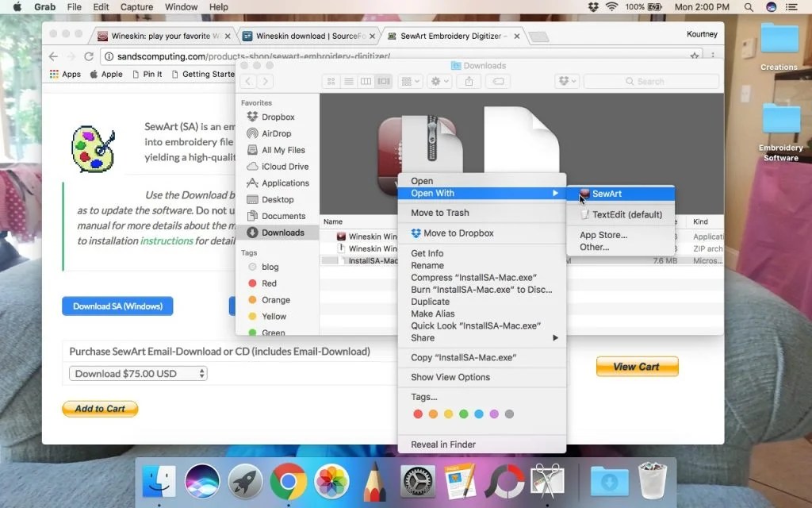This screenshot has height=508, width=812.
Task: Choose SewArt from the Open With submenu
Action: click(x=611, y=193)
